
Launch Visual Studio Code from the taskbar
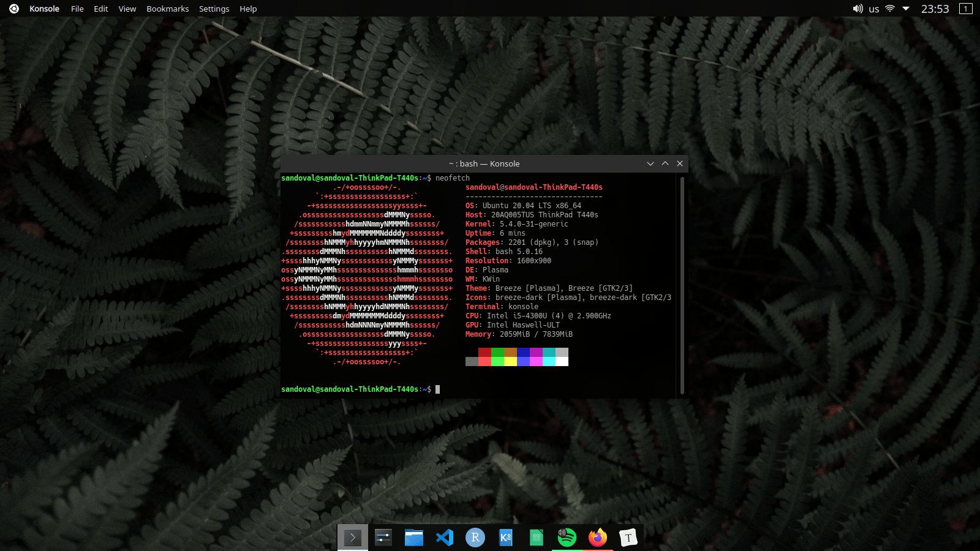(x=445, y=538)
